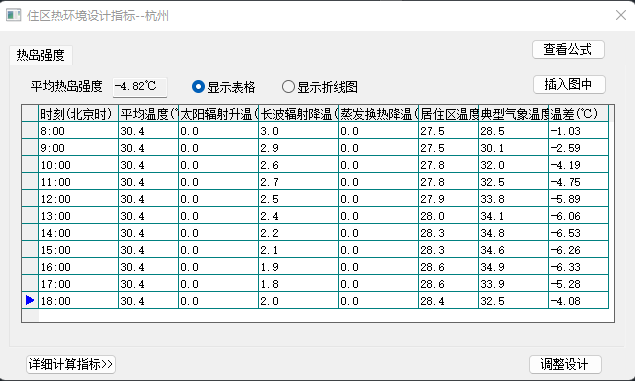Click the 长波辐射降温 cell 1.9
The width and height of the screenshot is (635, 381).
[x=298, y=267]
